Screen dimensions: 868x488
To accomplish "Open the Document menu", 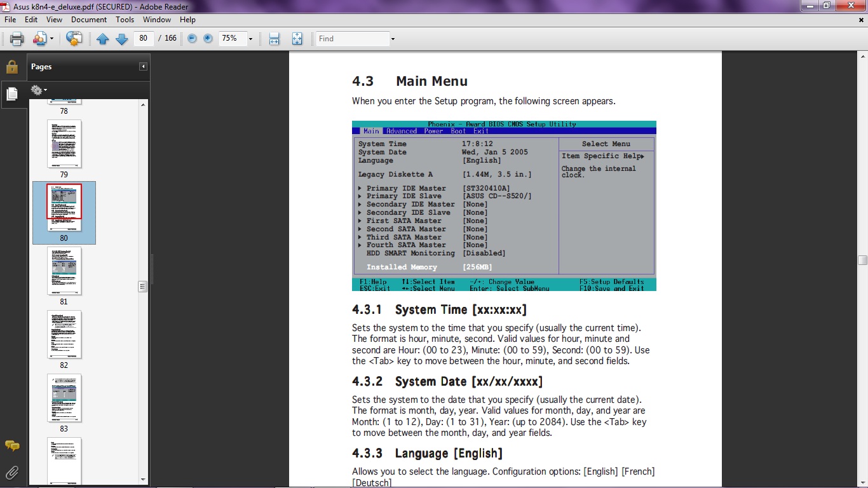I will (89, 20).
